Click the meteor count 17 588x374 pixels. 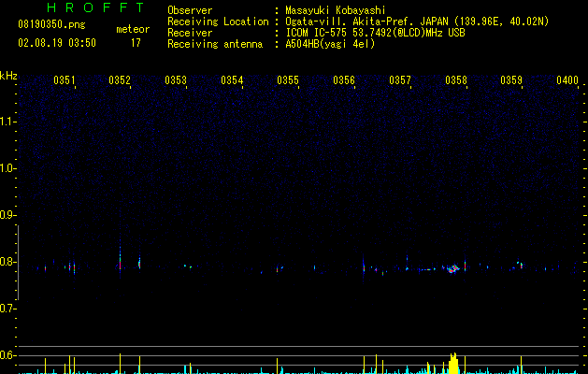[x=136, y=43]
